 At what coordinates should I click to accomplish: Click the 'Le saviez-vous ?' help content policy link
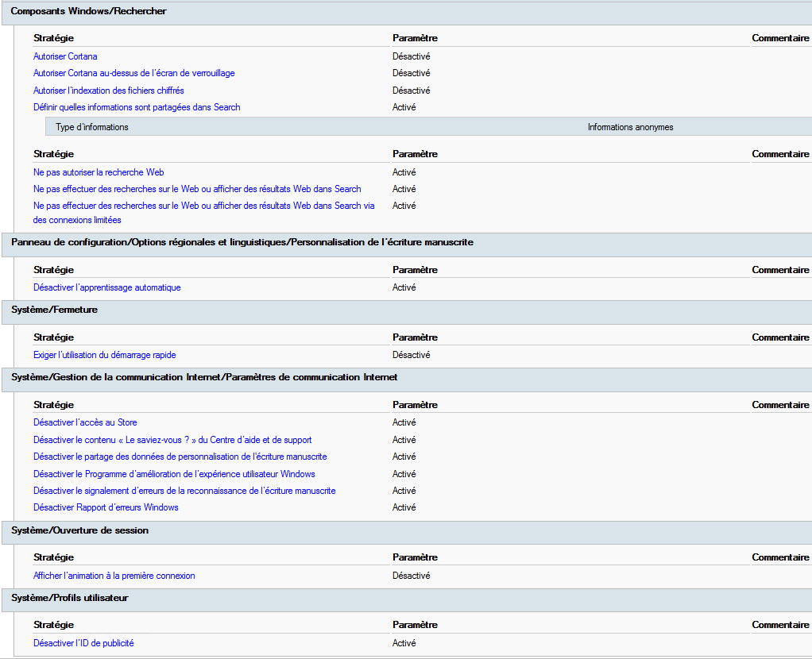coord(172,440)
